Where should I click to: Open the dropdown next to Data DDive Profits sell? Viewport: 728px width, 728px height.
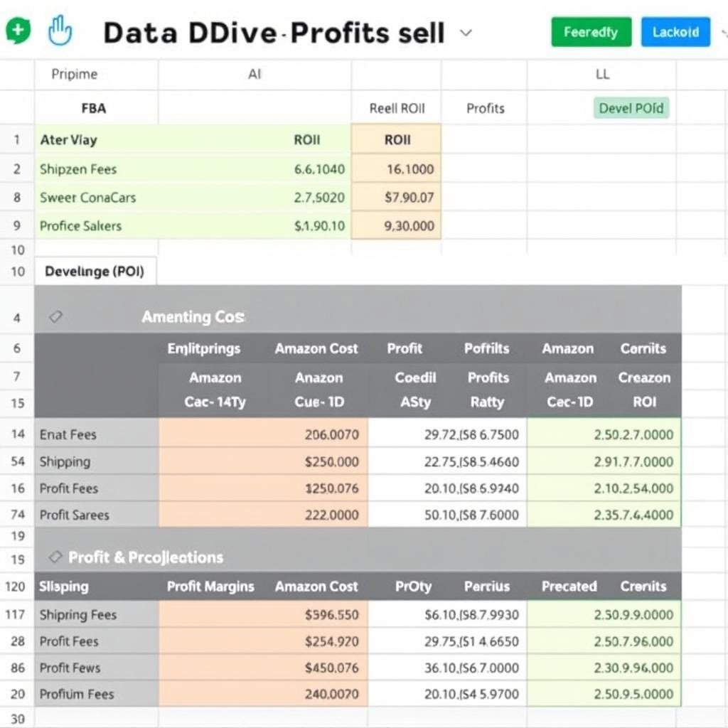(x=466, y=32)
